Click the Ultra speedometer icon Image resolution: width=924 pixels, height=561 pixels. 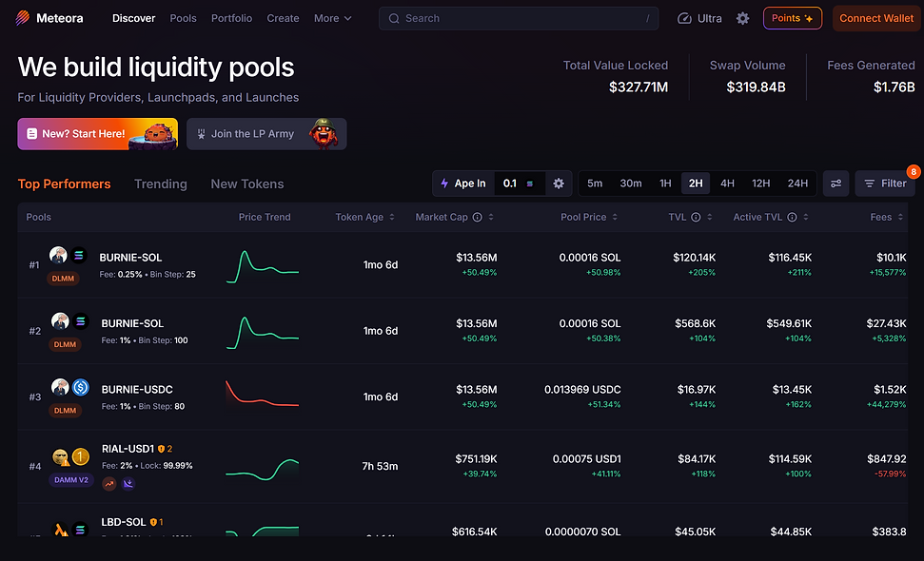tap(684, 18)
